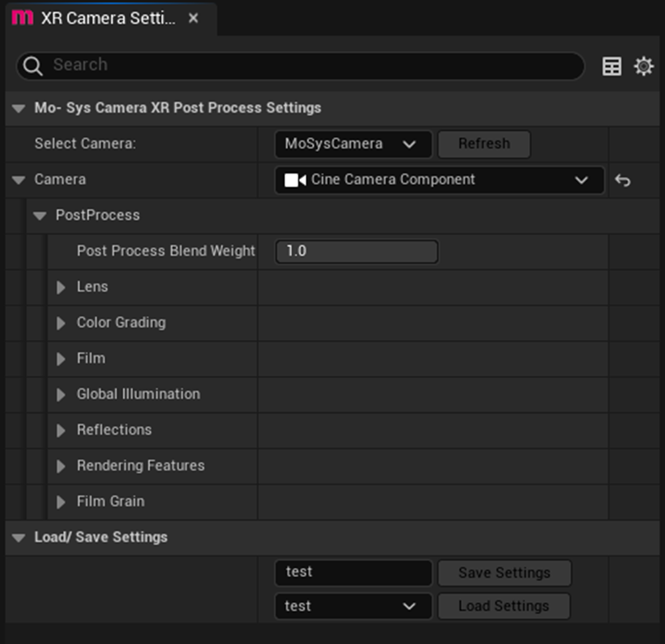The image size is (665, 644).
Task: Focus the Search settings field
Action: tap(301, 66)
